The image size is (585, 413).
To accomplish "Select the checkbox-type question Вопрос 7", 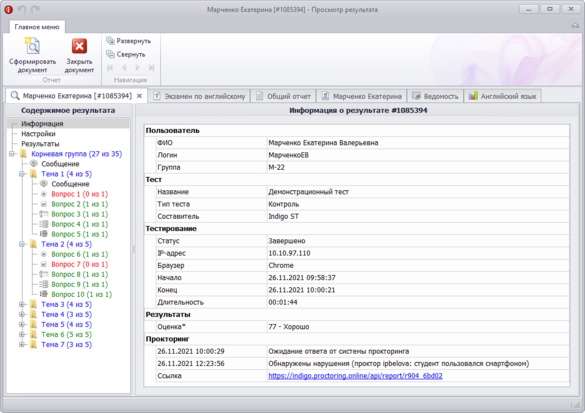I will pos(79,264).
